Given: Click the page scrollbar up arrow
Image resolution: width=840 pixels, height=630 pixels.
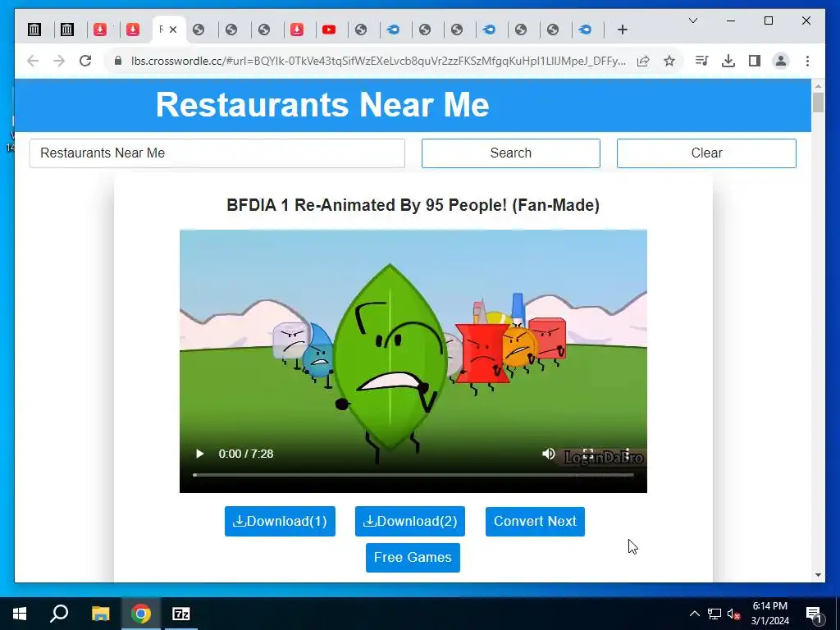Looking at the screenshot, I should [818, 85].
